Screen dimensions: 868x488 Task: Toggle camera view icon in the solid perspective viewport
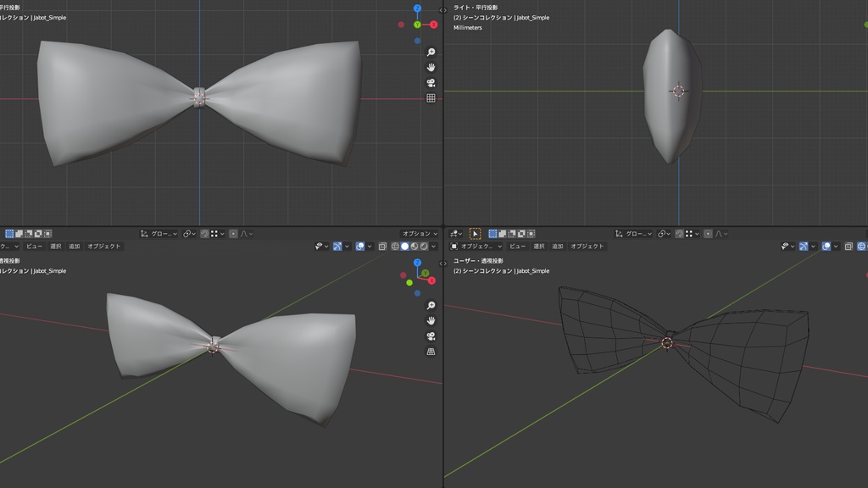[x=431, y=336]
